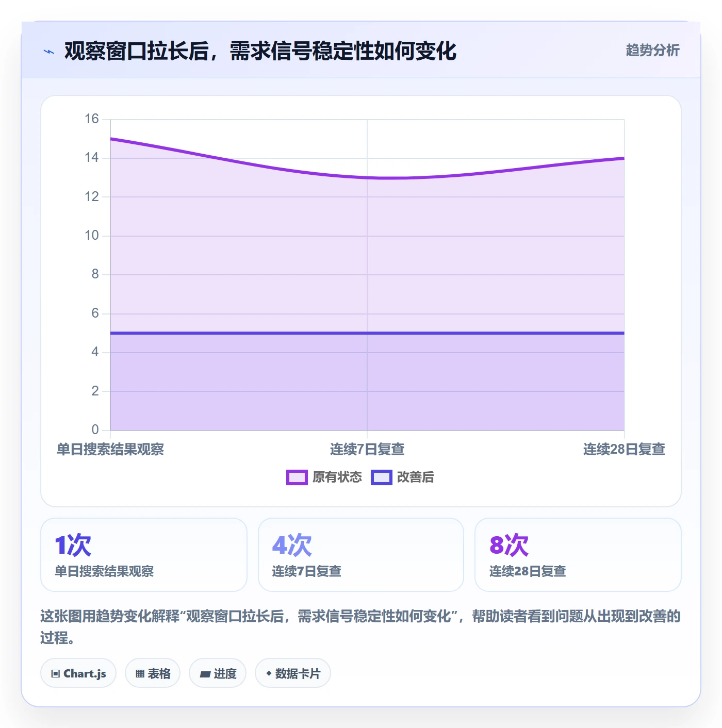Toggle the 原有状态 legend color swatch
Screen dimensions: 722x728
(x=297, y=477)
